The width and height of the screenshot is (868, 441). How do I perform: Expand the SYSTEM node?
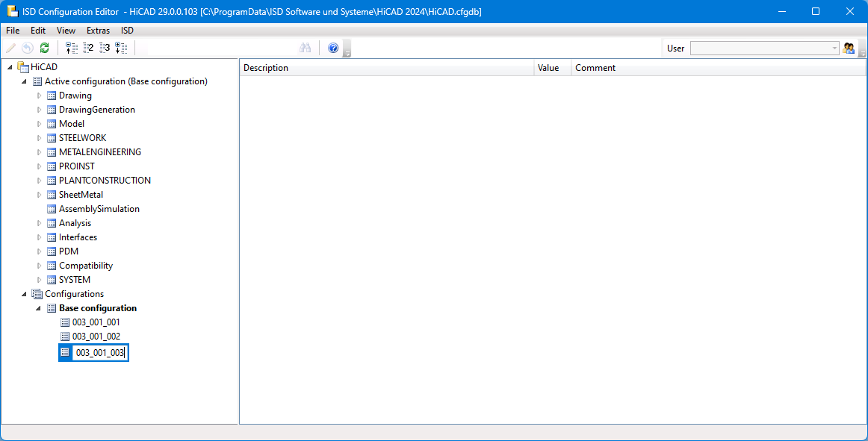[39, 280]
